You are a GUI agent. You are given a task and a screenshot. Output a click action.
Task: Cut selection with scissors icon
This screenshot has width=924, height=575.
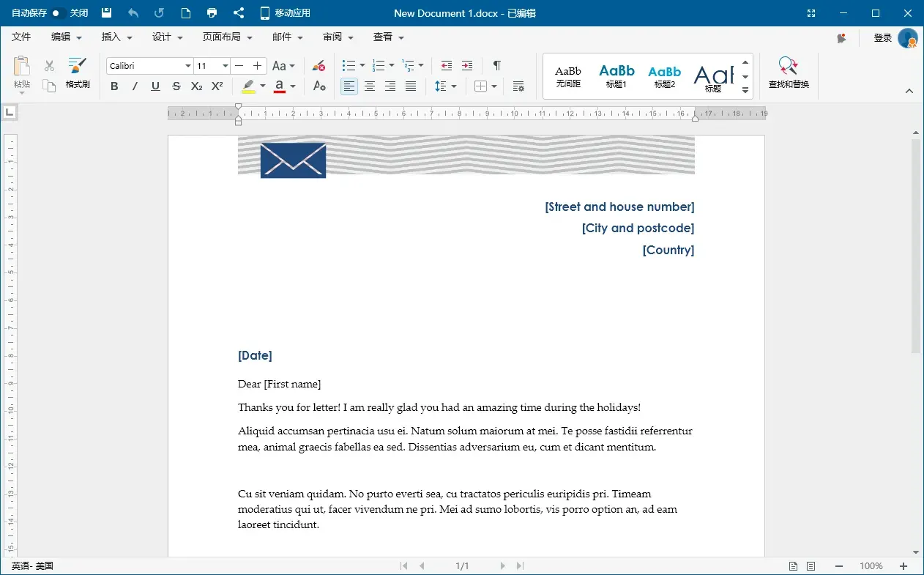point(49,66)
